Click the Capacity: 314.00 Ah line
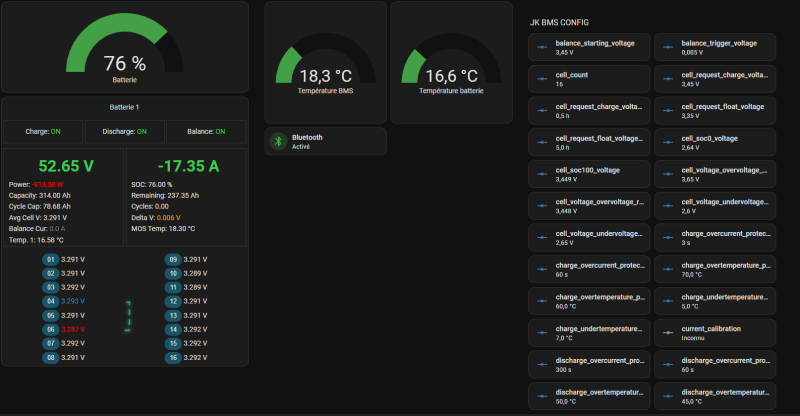 [40, 195]
